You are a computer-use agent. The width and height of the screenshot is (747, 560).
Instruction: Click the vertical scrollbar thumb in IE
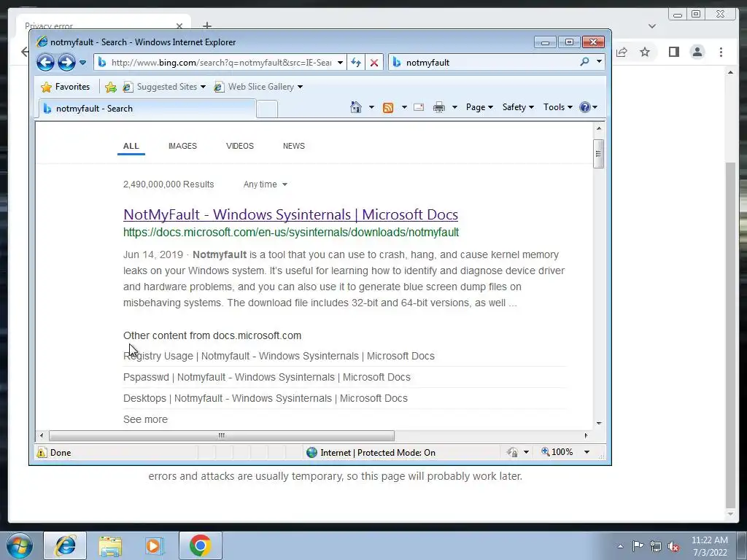[598, 153]
